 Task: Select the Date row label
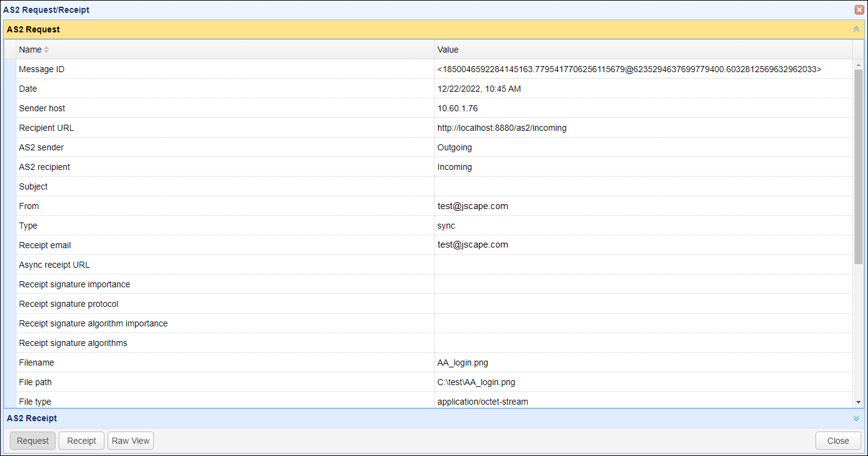(28, 89)
